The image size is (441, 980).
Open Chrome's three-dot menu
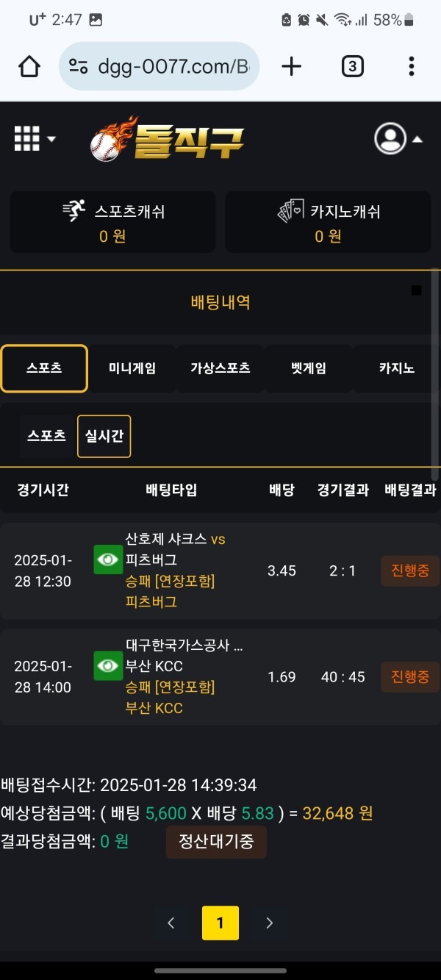pos(411,65)
